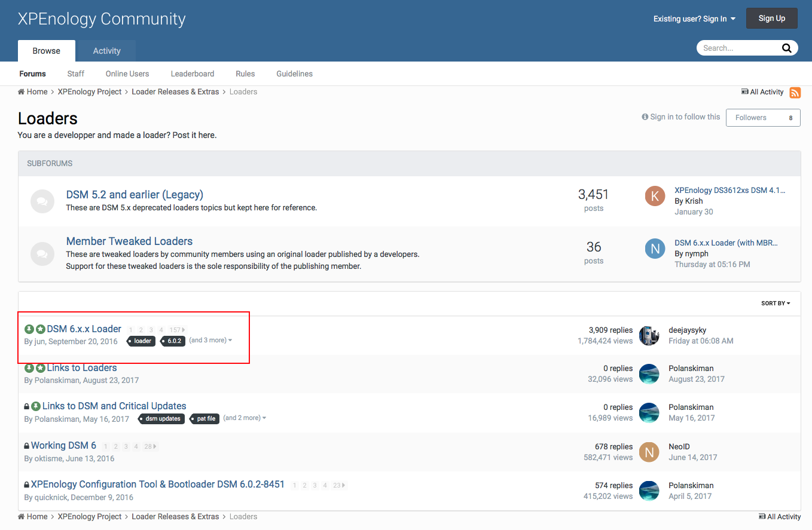Click the home icon in top breadcrumb
This screenshot has height=530, width=812.
coord(21,91)
